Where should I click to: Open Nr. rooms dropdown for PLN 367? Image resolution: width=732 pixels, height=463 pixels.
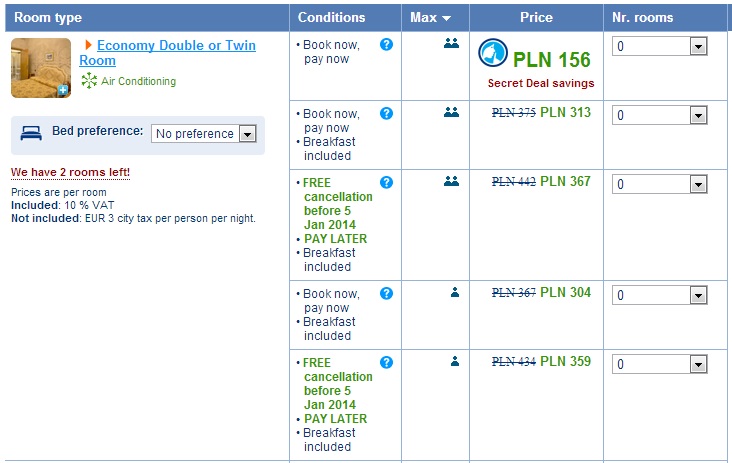pos(659,184)
